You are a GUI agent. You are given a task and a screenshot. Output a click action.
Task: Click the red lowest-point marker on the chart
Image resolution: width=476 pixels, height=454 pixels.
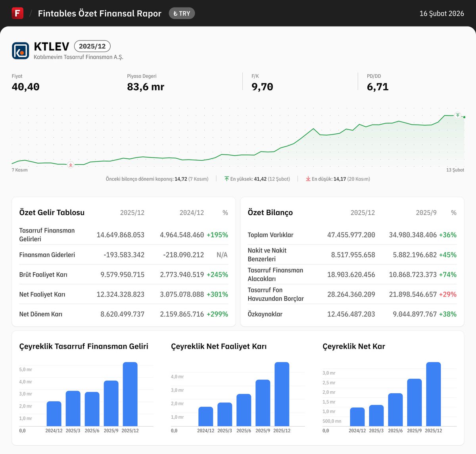71,164
